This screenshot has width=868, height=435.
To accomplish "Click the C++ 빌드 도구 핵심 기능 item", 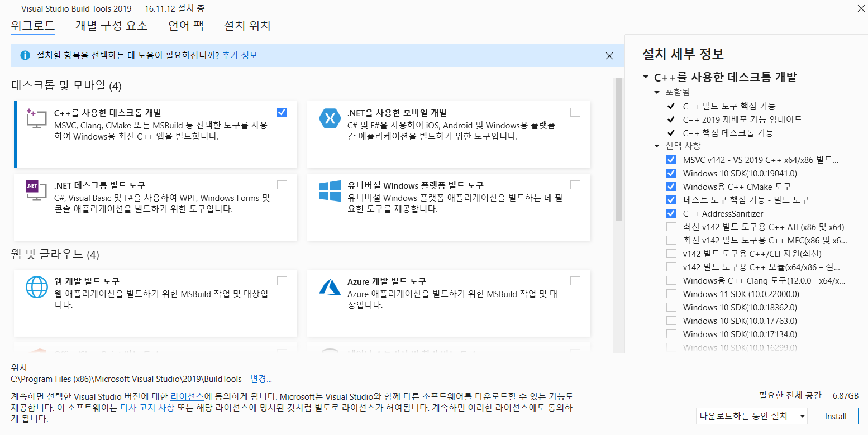I will (729, 106).
